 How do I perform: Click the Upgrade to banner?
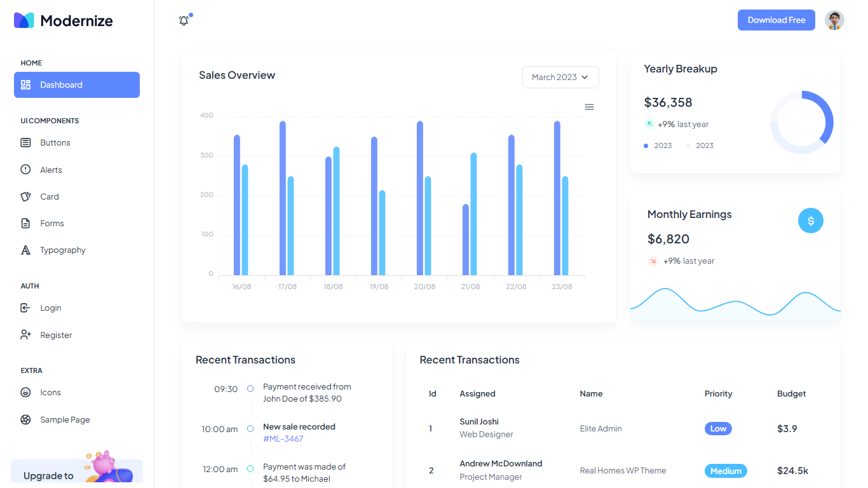coord(77,471)
